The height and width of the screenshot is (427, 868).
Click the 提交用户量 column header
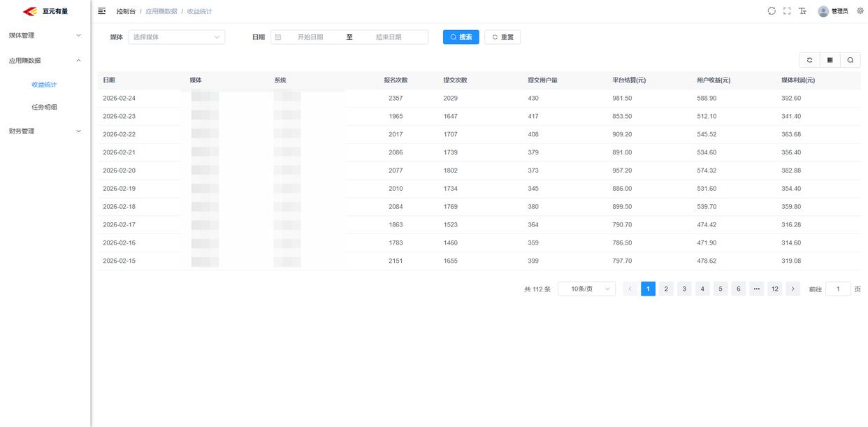542,80
